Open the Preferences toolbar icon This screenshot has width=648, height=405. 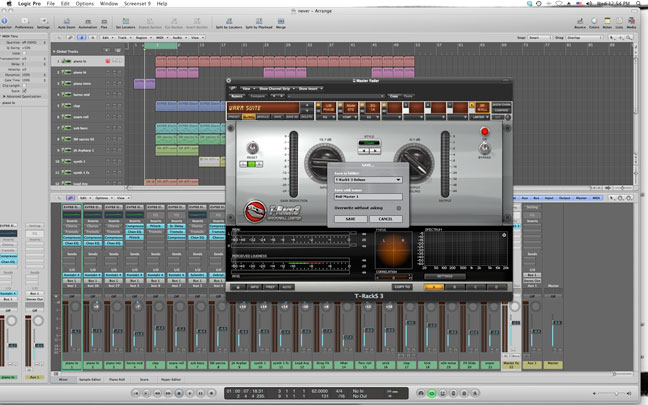click(x=24, y=22)
